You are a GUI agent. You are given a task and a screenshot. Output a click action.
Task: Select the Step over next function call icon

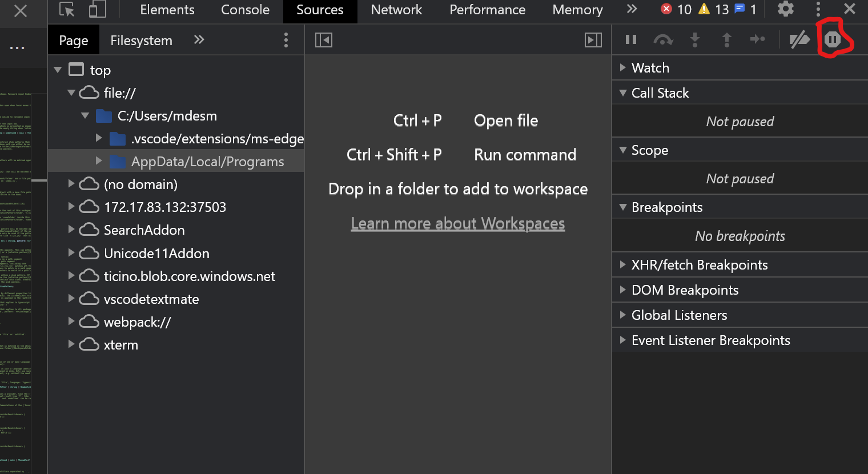[x=664, y=39]
